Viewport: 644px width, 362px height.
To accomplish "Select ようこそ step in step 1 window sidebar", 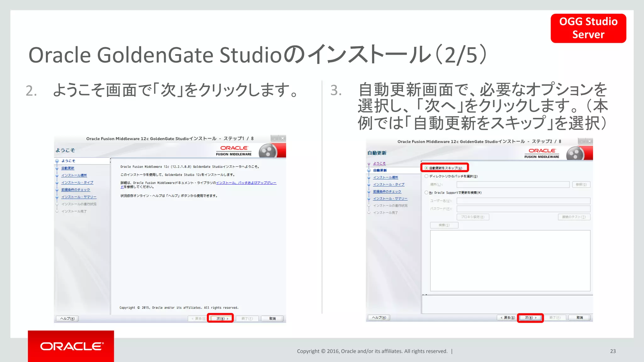I will pyautogui.click(x=68, y=161).
